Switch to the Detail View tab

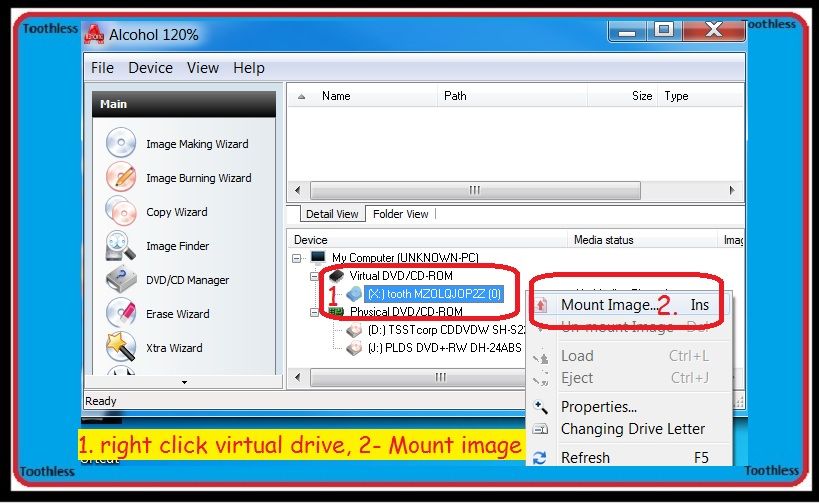pyautogui.click(x=332, y=214)
